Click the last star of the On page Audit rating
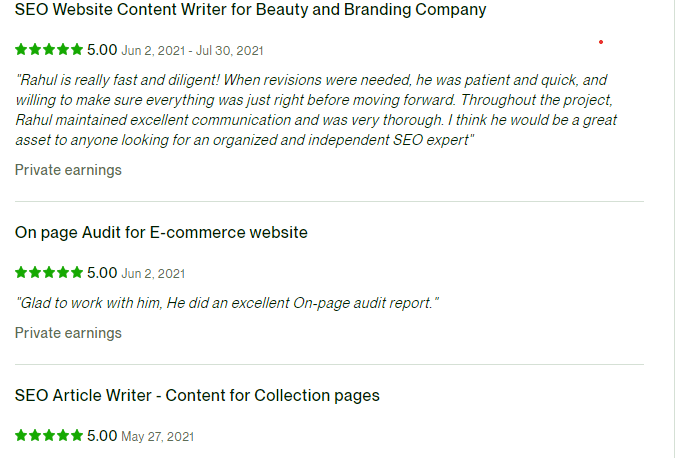688x458 pixels. [x=77, y=272]
